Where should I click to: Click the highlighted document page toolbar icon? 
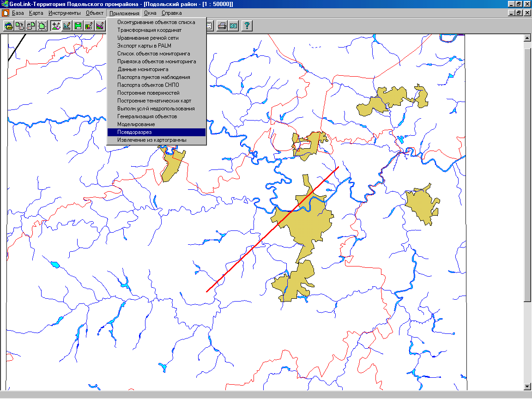(42, 26)
